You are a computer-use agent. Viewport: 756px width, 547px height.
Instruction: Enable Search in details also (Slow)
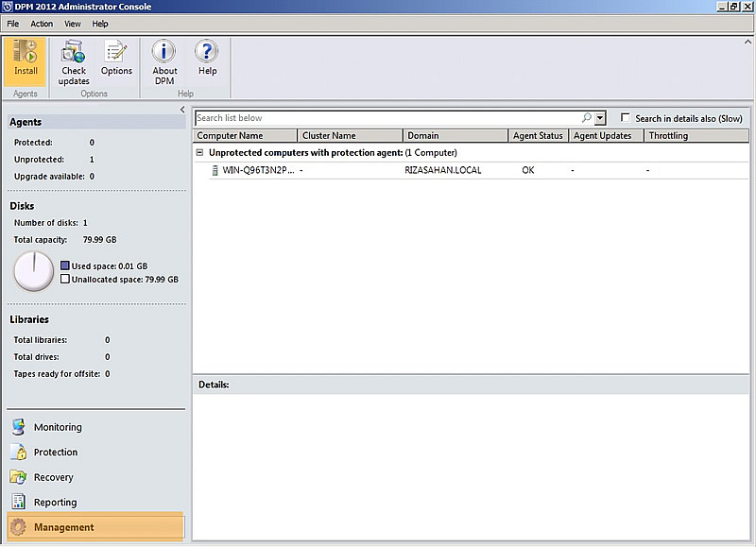point(625,117)
